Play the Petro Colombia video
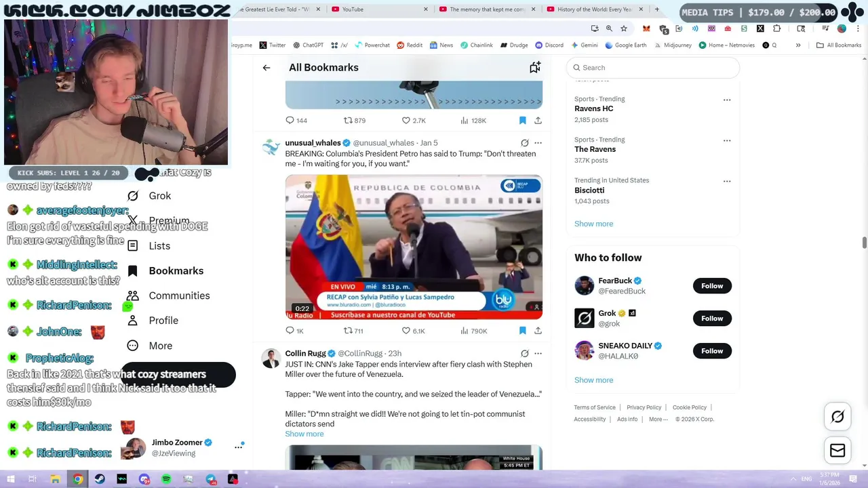 point(414,247)
